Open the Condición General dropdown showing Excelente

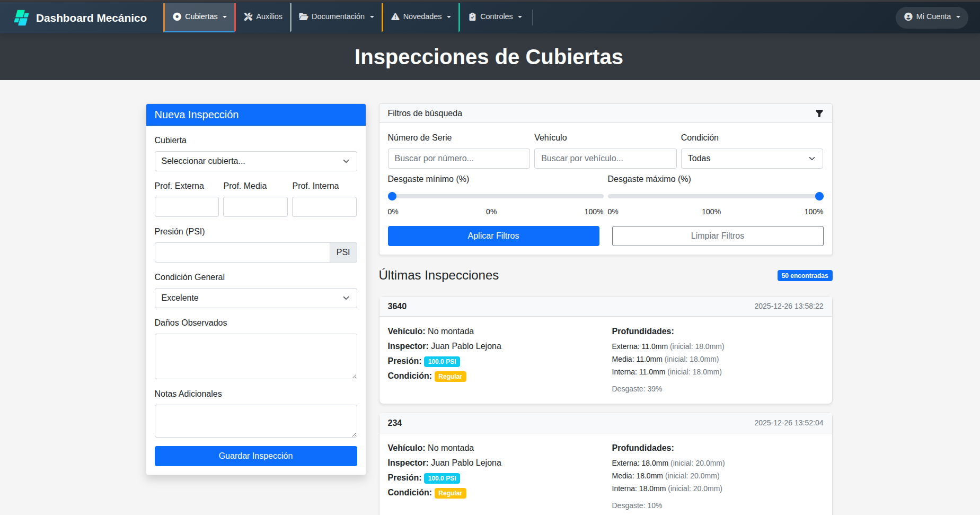(255, 298)
